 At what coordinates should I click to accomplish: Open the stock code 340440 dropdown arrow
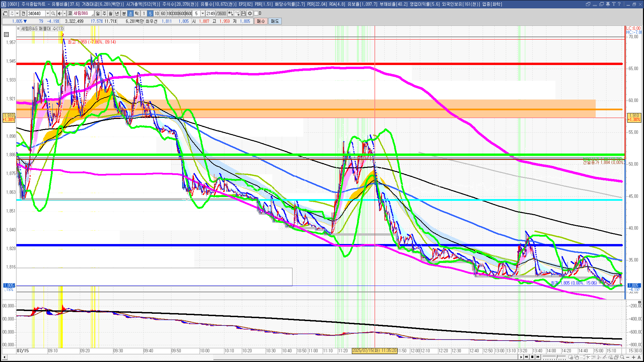pos(48,13)
